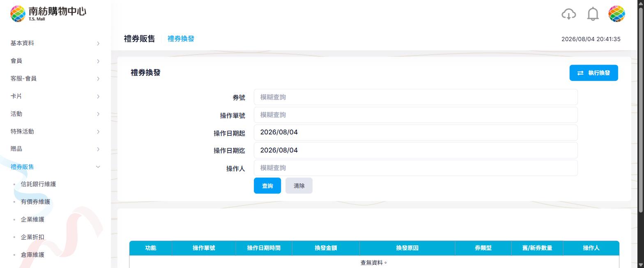The image size is (644, 268).
Task: Click the 查詢 search button
Action: 267,186
